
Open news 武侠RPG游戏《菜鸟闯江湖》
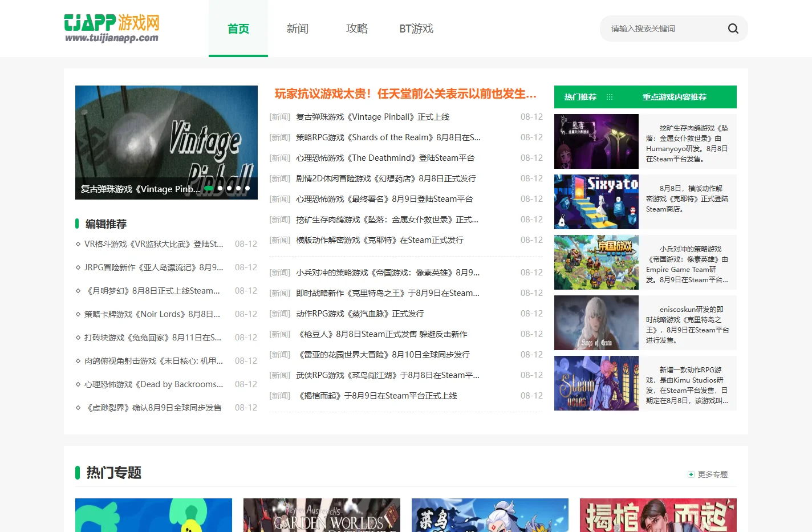388,375
